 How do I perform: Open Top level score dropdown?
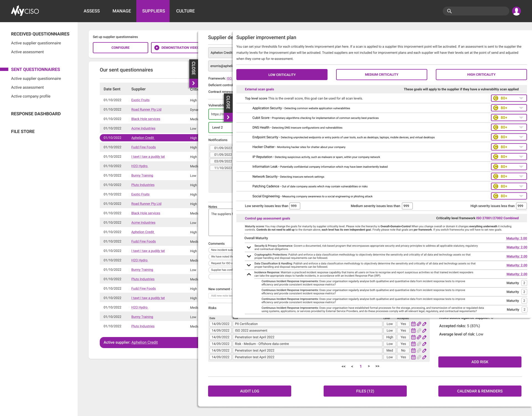tap(521, 98)
